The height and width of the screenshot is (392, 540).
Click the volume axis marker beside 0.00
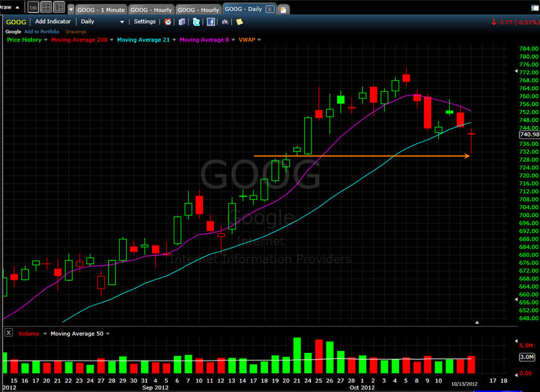click(x=516, y=374)
